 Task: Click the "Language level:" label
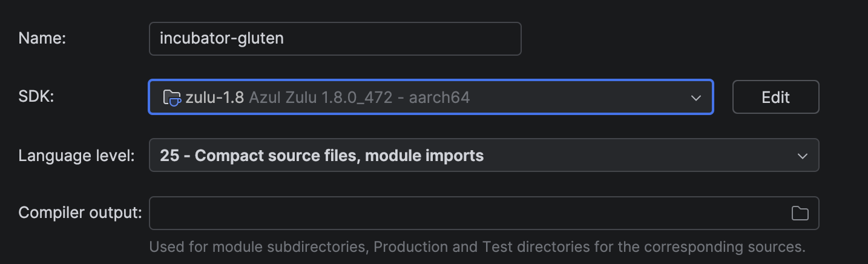tap(77, 156)
